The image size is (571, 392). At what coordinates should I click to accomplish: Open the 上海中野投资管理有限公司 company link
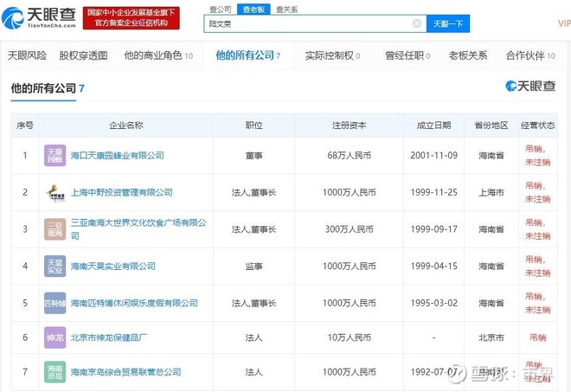122,192
